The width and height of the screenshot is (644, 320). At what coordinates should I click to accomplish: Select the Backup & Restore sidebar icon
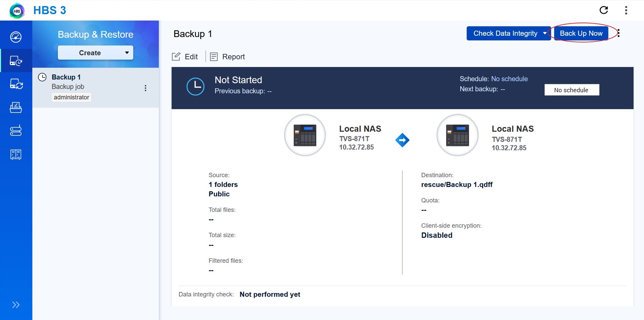[x=16, y=61]
